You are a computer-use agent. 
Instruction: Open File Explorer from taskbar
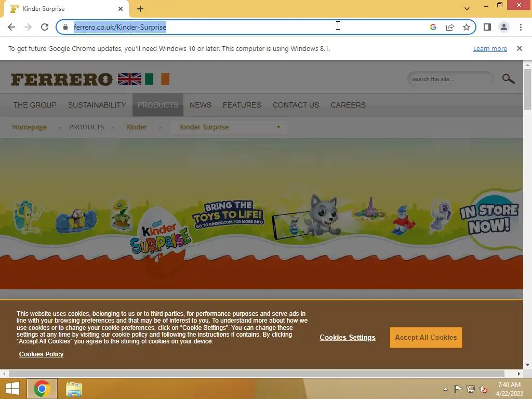coord(74,389)
